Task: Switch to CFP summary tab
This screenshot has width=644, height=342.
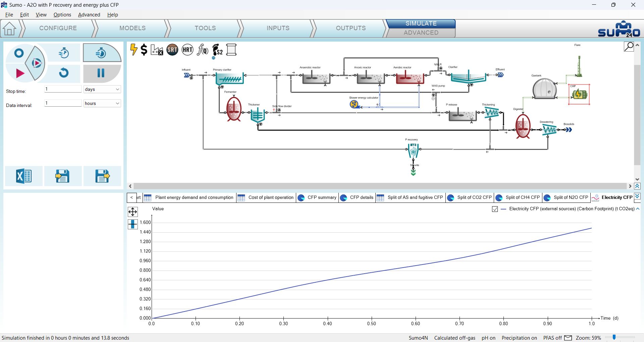Action: click(x=317, y=197)
